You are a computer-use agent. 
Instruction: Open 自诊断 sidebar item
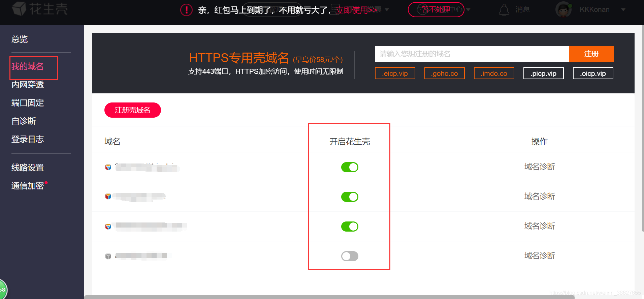tap(24, 121)
